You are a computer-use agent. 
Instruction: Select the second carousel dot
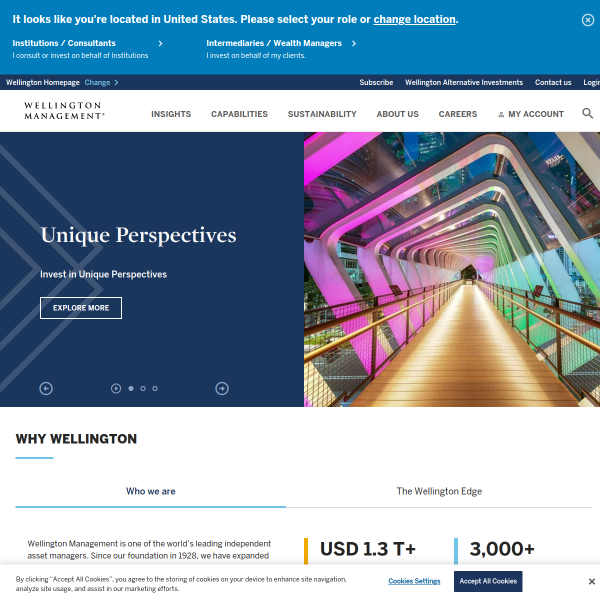[143, 388]
